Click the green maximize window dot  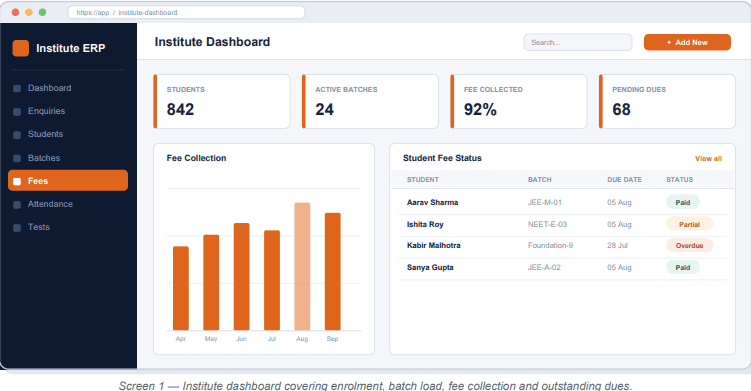42,12
